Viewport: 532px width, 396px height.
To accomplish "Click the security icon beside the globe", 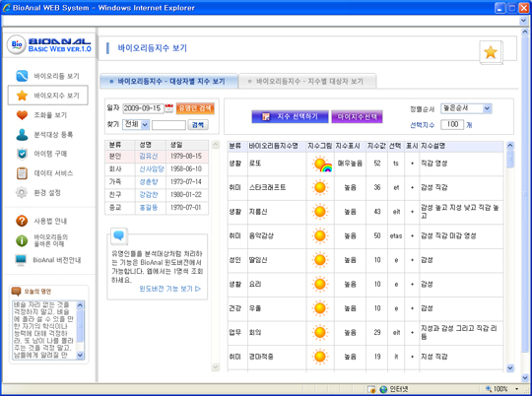I will (371, 389).
